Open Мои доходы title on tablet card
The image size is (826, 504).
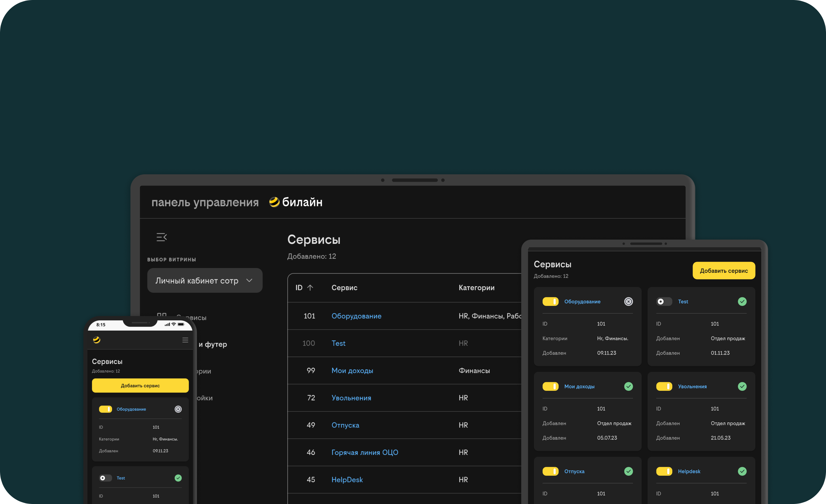coord(579,386)
